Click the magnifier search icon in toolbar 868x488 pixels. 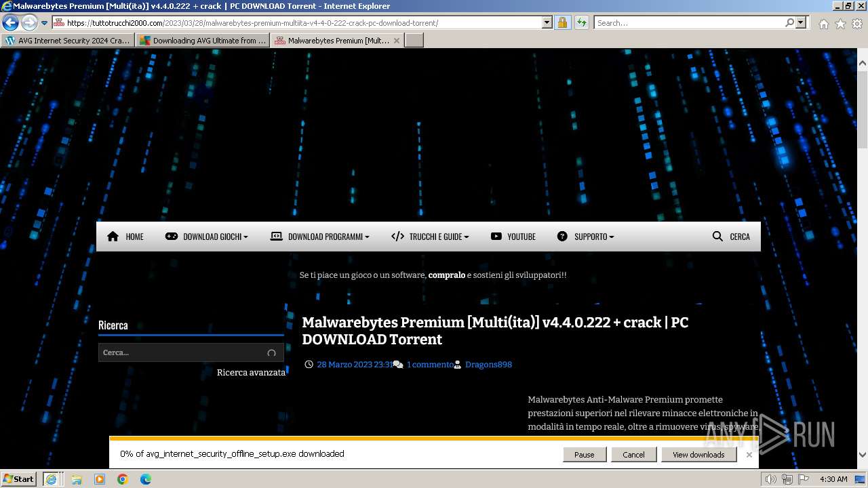pyautogui.click(x=789, y=23)
